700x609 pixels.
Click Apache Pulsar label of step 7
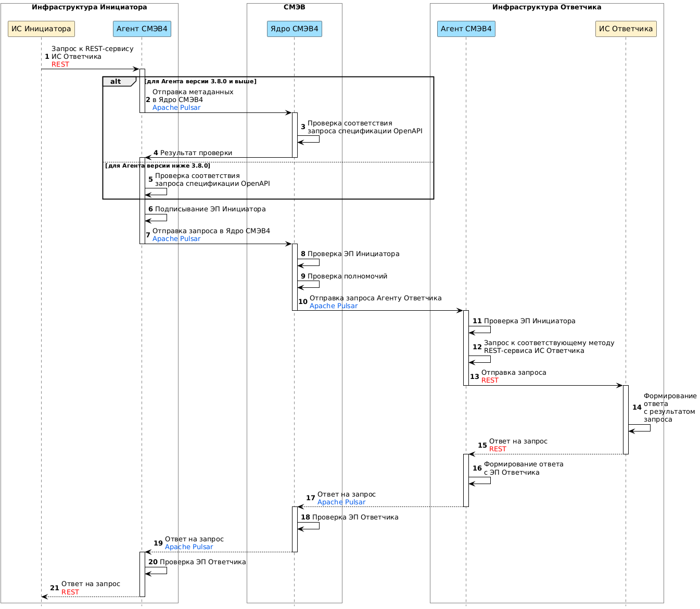176,239
